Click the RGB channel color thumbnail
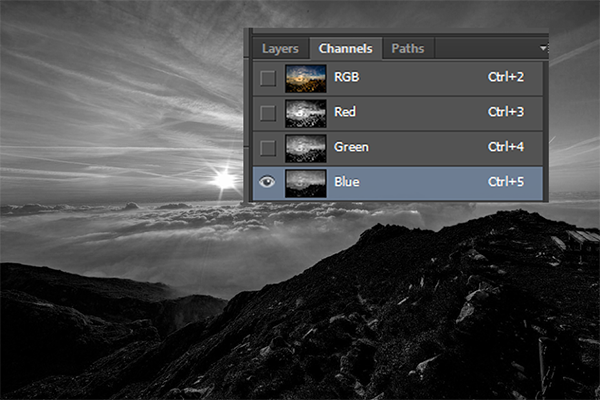 coord(304,78)
